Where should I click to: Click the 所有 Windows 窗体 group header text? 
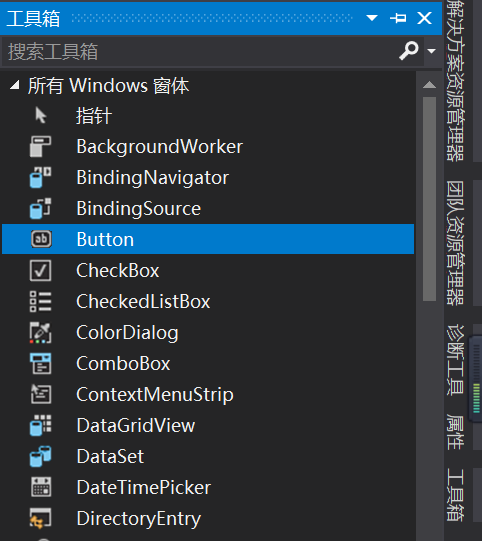point(108,85)
